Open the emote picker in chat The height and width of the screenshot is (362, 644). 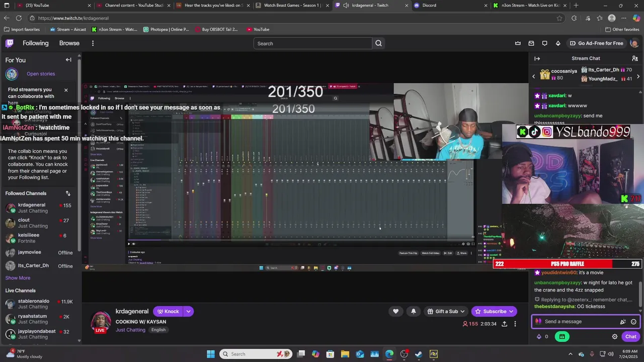(633, 322)
